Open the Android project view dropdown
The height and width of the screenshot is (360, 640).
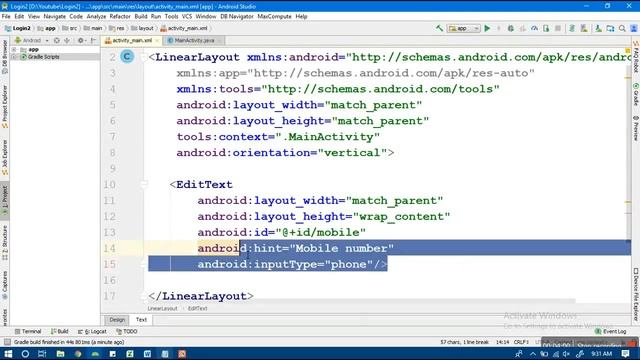click(32, 40)
